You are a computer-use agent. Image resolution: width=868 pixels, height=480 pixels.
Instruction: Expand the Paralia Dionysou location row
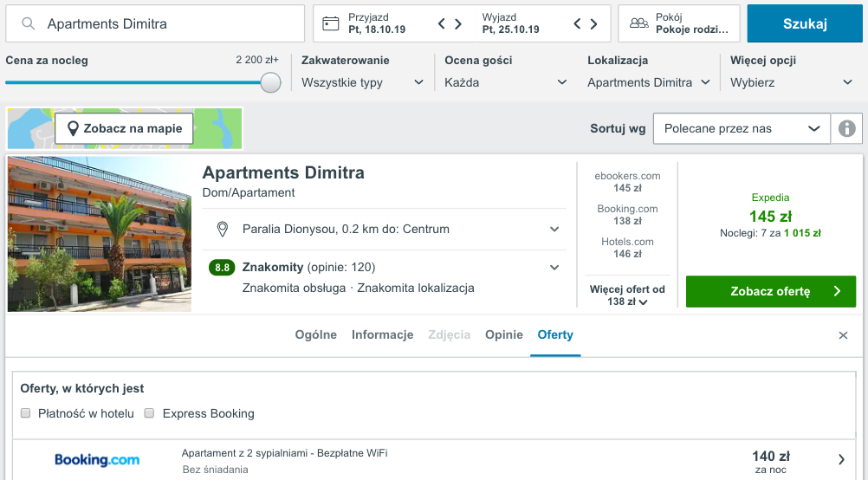point(384,230)
